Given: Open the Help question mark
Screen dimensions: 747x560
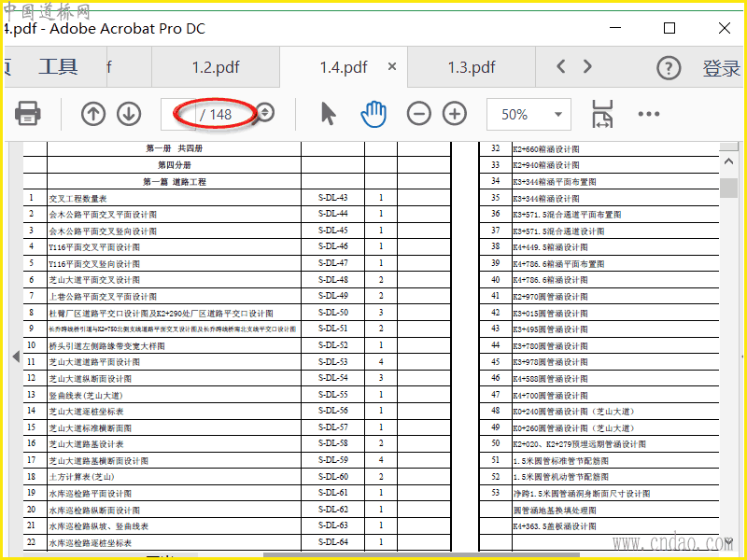Looking at the screenshot, I should (x=669, y=68).
